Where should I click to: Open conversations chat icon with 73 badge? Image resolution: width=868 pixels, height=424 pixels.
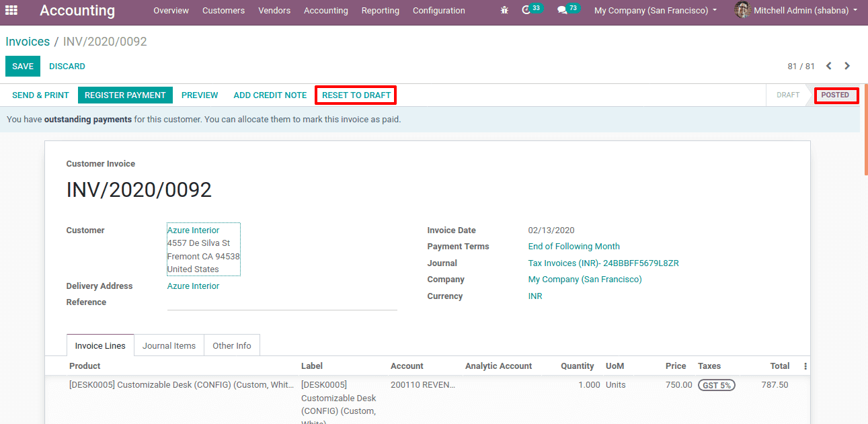568,9
